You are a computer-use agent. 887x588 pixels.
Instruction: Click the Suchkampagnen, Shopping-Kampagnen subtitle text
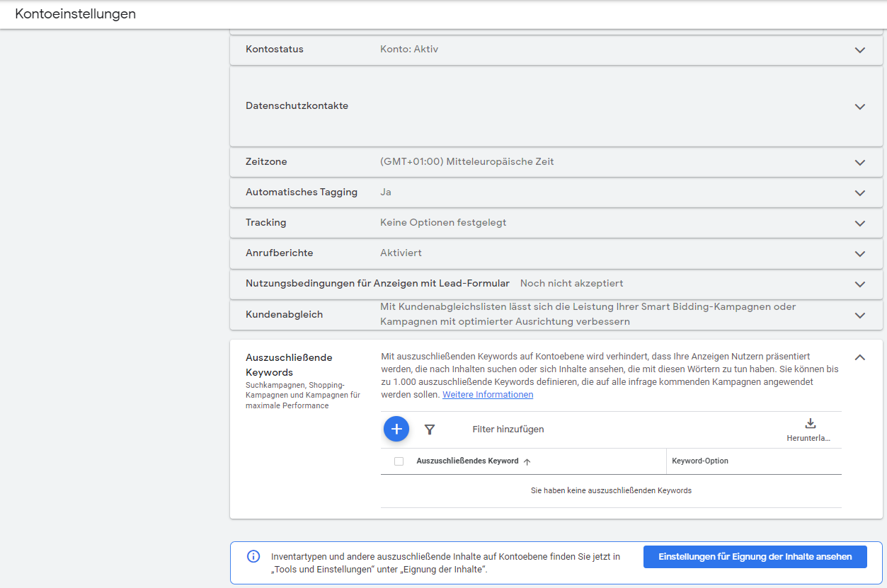[302, 396]
